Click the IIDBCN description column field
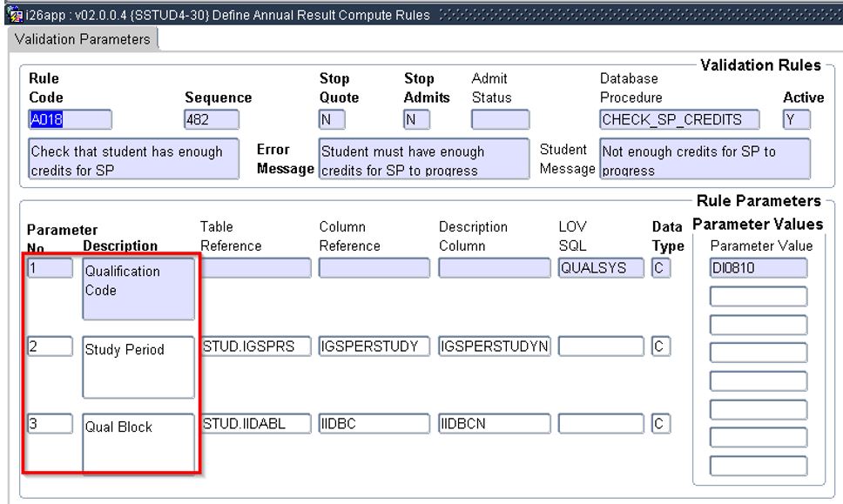Viewport: 843px width, 504px height. click(x=494, y=424)
